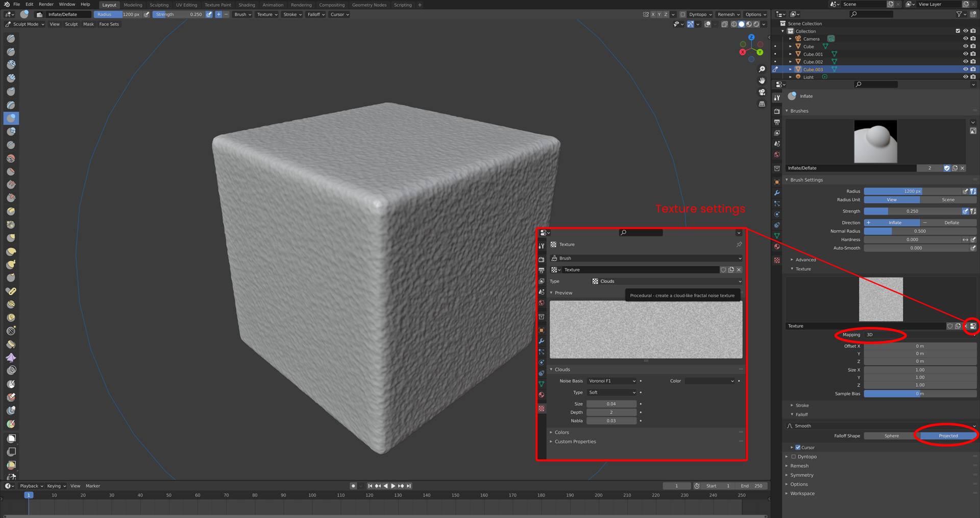Hide Cube.001 using its eye toggle

tap(965, 54)
